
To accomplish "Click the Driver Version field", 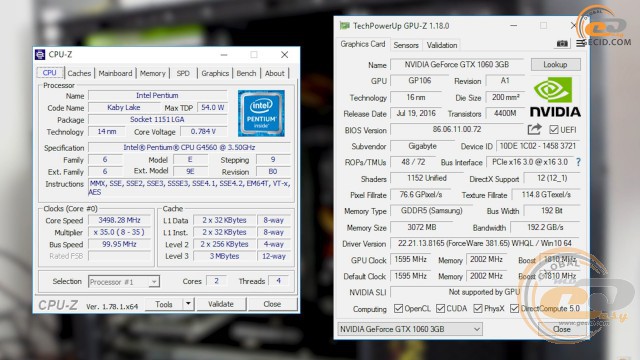I will (484, 243).
